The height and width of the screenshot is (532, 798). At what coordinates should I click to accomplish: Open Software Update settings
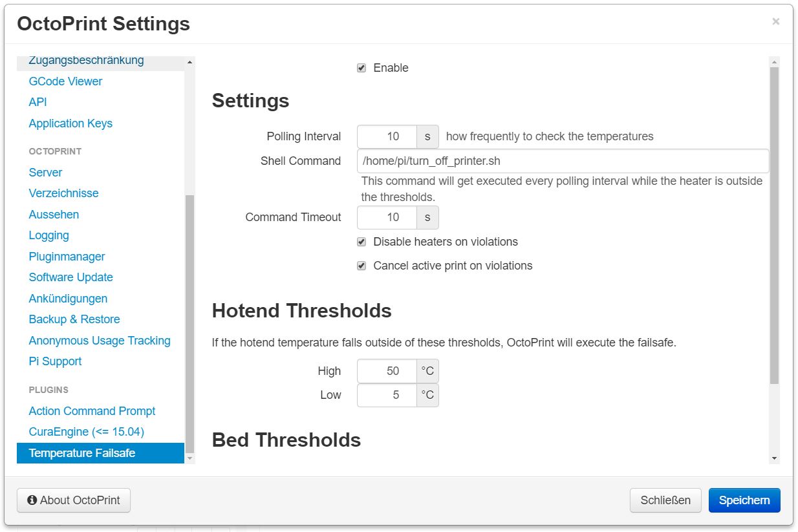pos(70,277)
